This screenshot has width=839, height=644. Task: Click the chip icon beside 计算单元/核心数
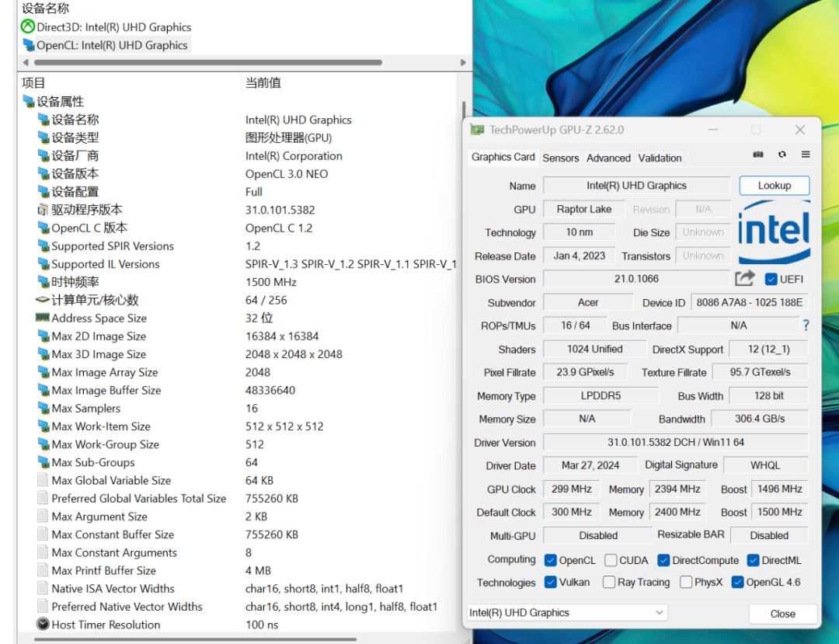tap(42, 300)
